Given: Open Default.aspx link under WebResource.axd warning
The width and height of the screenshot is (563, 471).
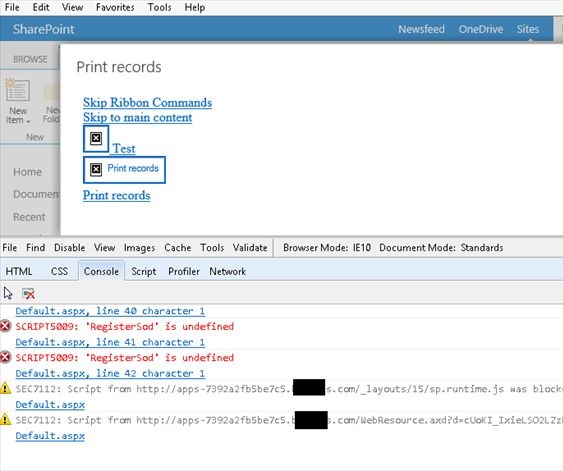Looking at the screenshot, I should coord(50,436).
